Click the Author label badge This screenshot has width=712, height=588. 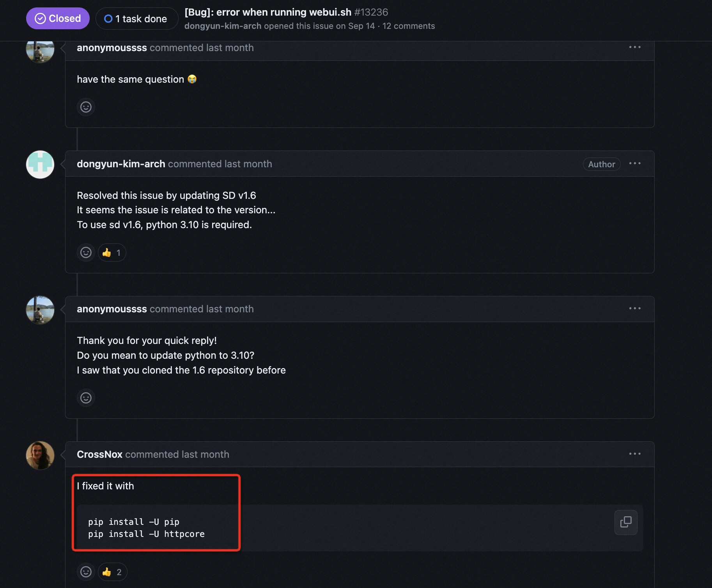(x=601, y=164)
